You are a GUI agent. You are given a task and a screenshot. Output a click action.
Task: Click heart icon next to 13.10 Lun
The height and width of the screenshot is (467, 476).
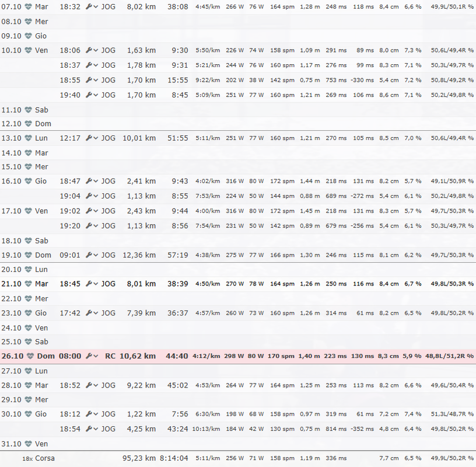(28, 138)
